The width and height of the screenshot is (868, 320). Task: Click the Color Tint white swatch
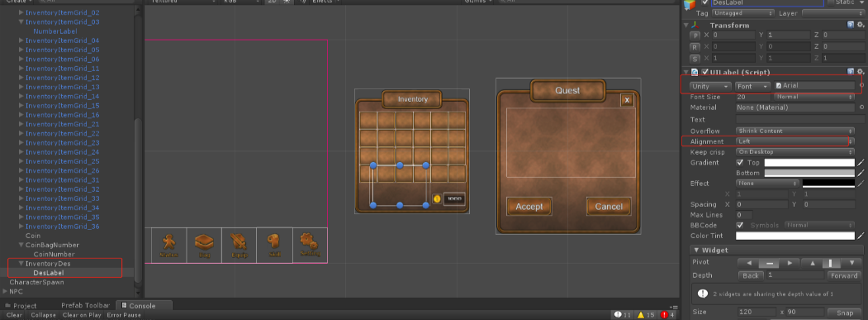coord(795,236)
